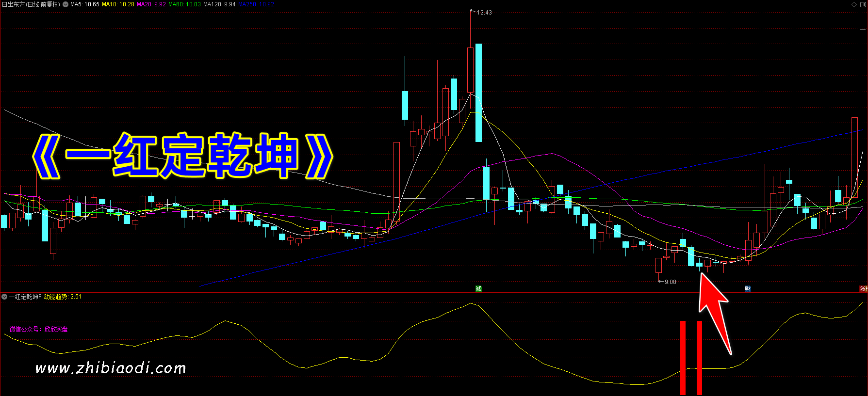
Task: Click the 12.43 high price flag marker
Action: pyautogui.click(x=484, y=13)
